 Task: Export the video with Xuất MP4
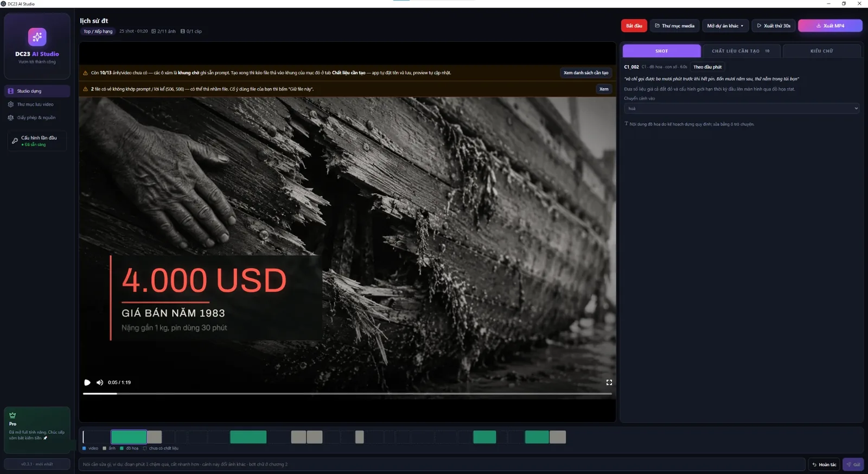pos(830,26)
